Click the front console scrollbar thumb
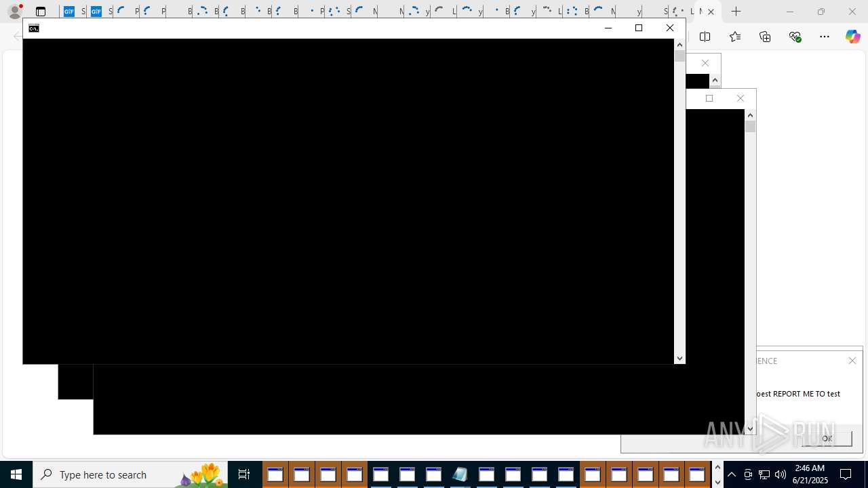The image size is (868, 488). coord(679,56)
